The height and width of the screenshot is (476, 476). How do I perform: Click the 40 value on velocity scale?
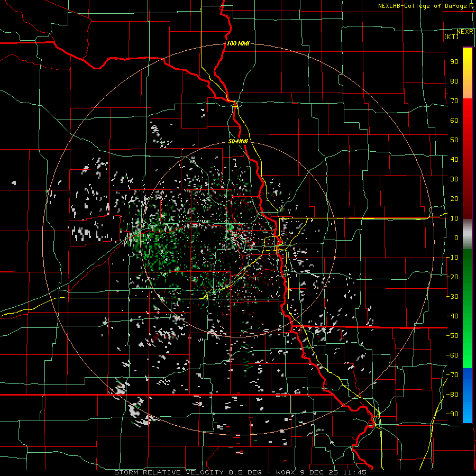[x=454, y=160]
